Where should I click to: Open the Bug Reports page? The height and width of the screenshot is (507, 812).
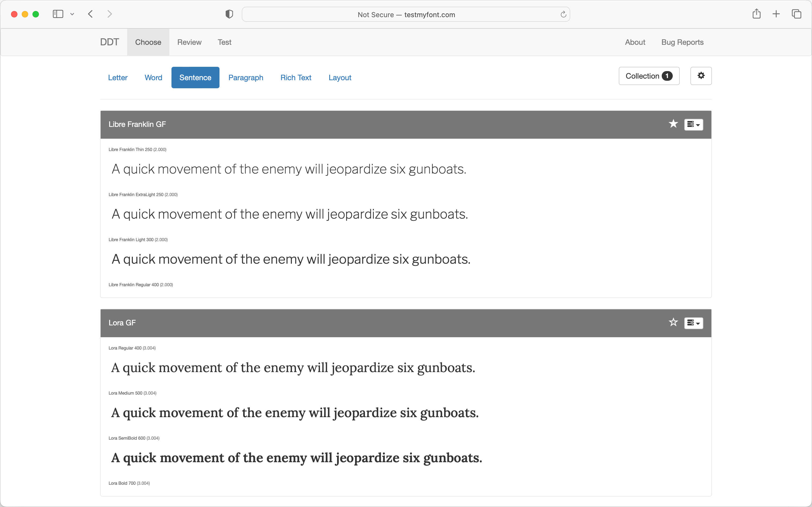(x=682, y=42)
